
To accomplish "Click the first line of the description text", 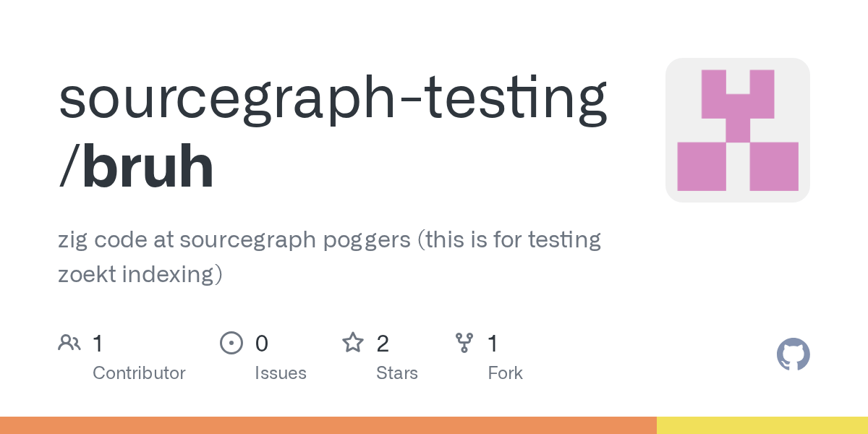I will pyautogui.click(x=329, y=239).
